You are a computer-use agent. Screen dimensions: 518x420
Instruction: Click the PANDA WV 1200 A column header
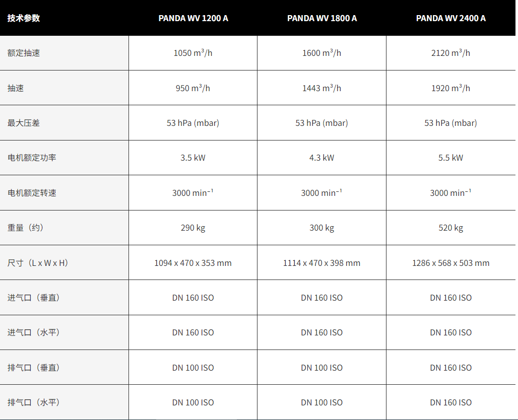click(x=193, y=18)
